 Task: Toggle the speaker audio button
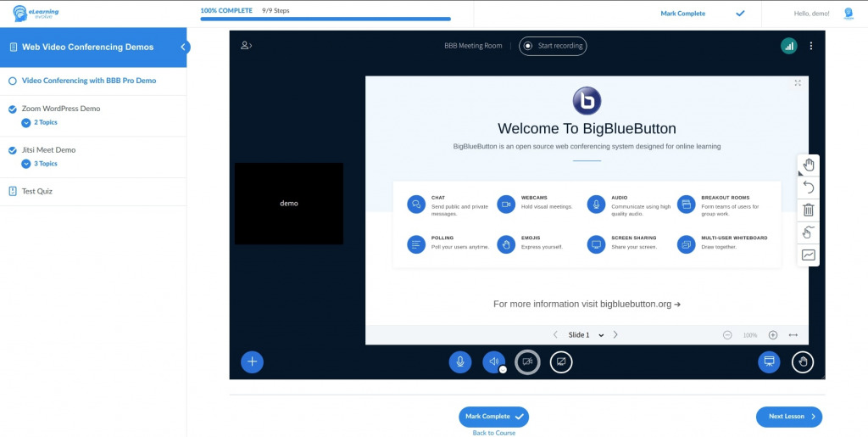pyautogui.click(x=492, y=361)
